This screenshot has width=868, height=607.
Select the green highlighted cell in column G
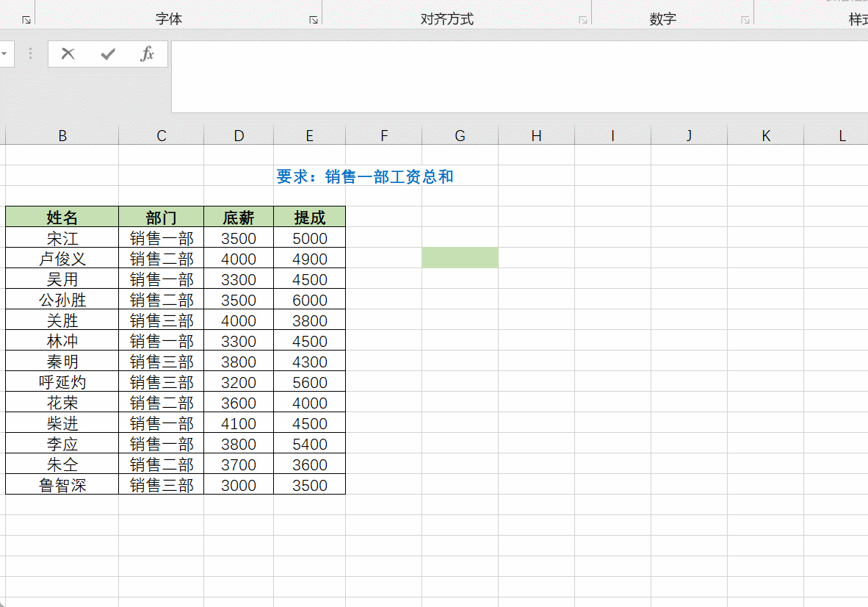pyautogui.click(x=460, y=257)
